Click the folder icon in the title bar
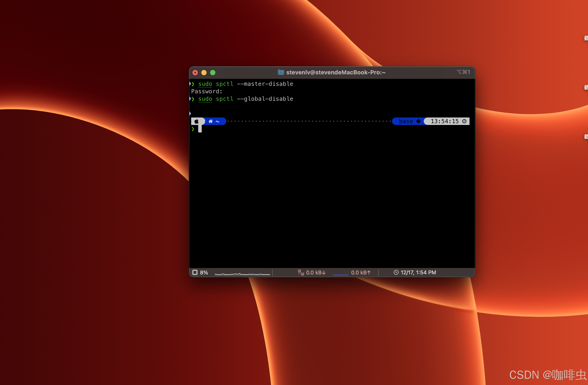 point(281,72)
